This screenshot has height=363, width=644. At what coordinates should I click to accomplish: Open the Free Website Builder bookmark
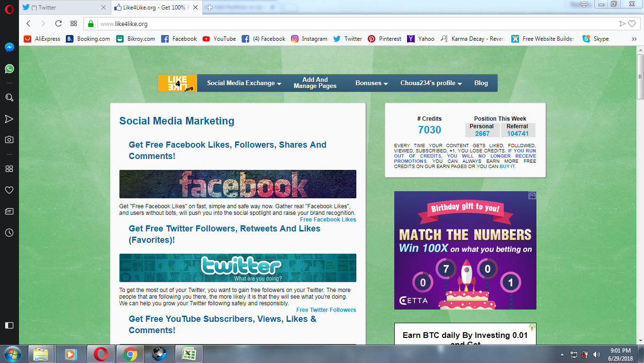pyautogui.click(x=543, y=39)
